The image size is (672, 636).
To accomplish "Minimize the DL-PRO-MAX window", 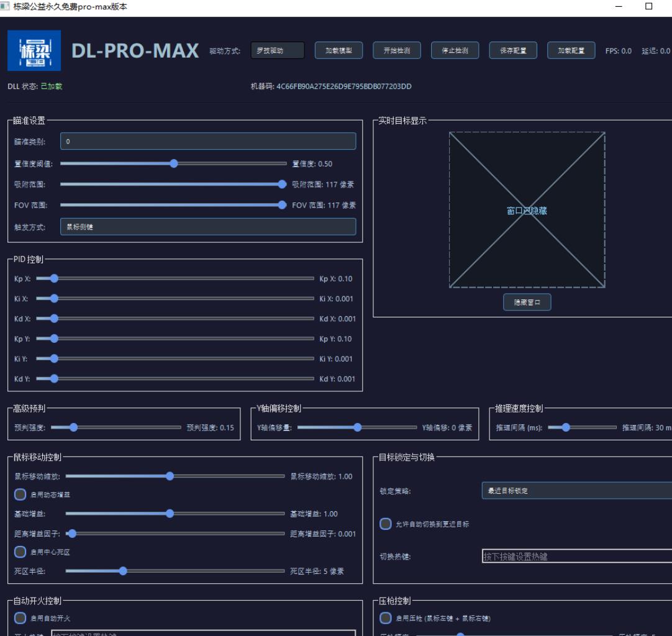I will 619,6.
